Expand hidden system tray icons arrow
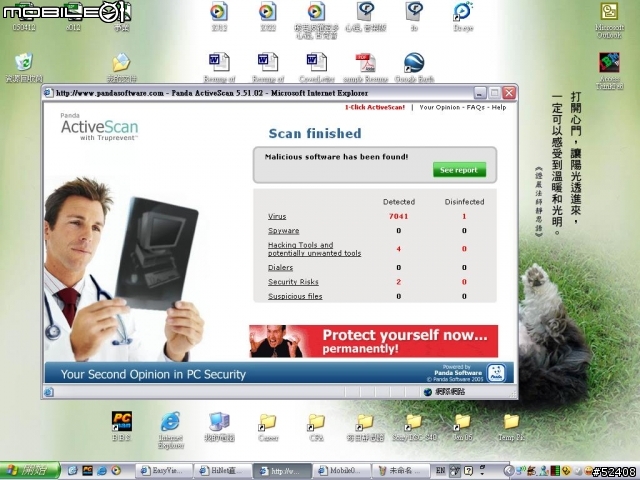The image size is (640, 480). click(508, 471)
